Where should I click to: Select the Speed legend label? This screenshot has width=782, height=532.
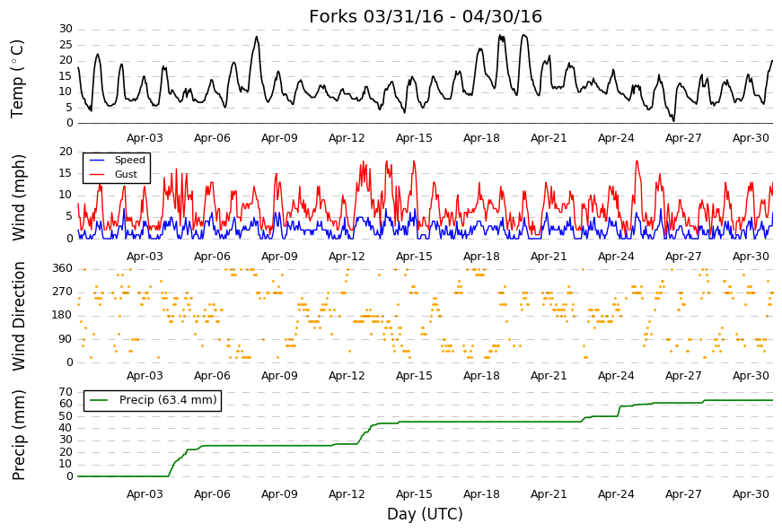[x=129, y=161]
